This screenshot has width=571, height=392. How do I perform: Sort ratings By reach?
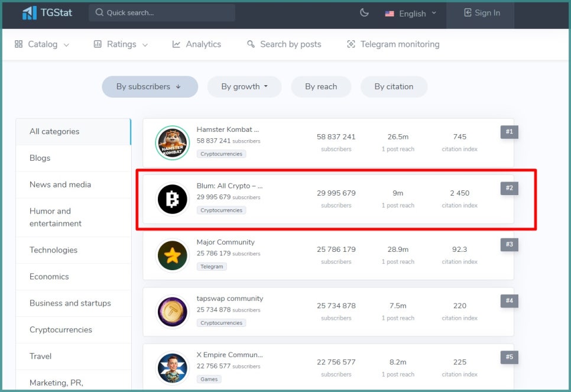[x=321, y=87]
